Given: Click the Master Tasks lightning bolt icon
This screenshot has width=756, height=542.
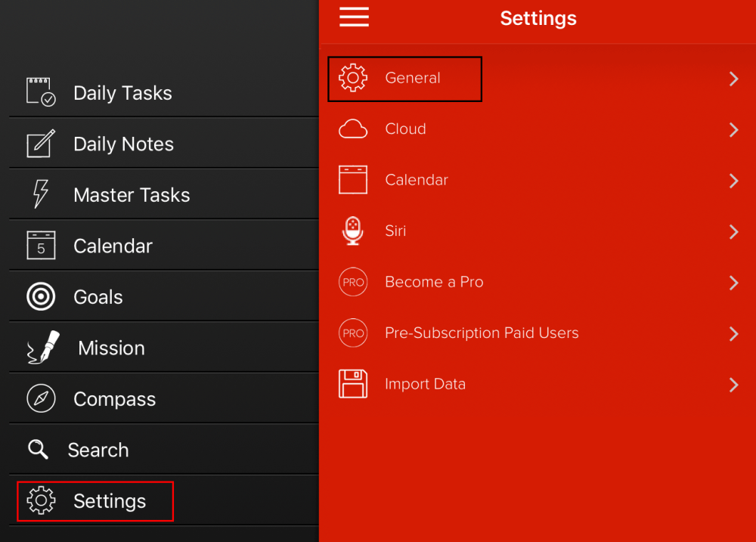Looking at the screenshot, I should pyautogui.click(x=41, y=194).
